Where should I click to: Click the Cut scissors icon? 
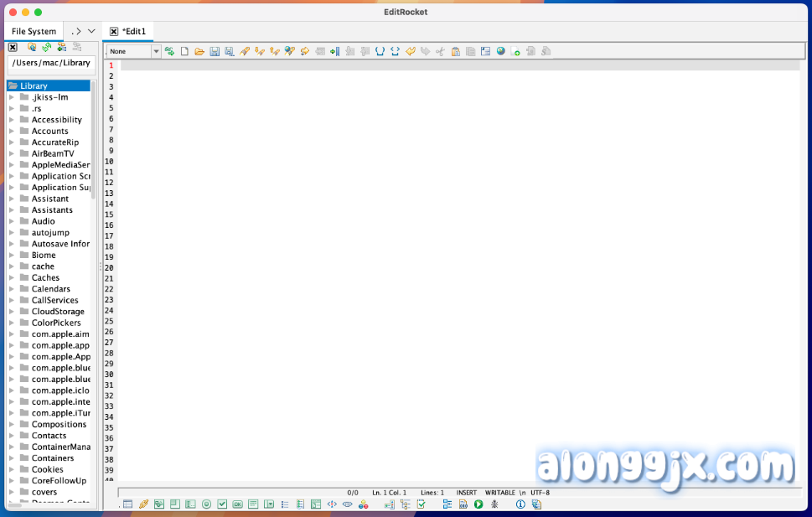pyautogui.click(x=440, y=51)
